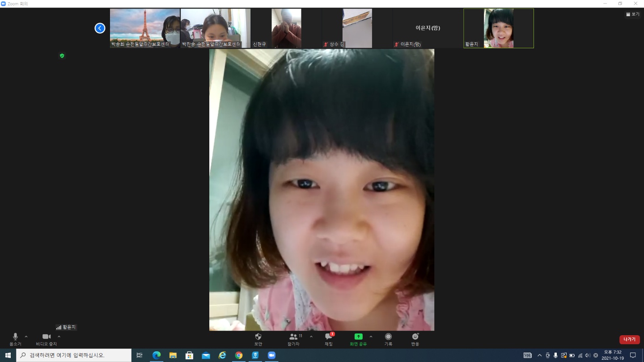Click the taskbar search box
Image resolution: width=644 pixels, height=362 pixels.
coord(74,355)
